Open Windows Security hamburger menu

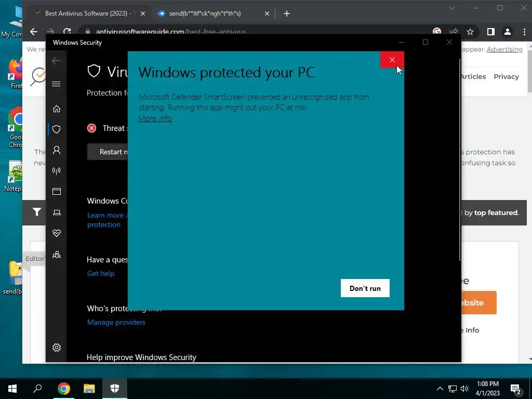(x=56, y=84)
